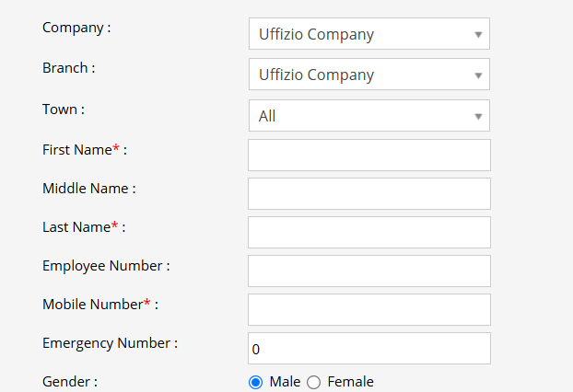Click the Company label text
This screenshot has height=392, width=573.
pos(76,27)
